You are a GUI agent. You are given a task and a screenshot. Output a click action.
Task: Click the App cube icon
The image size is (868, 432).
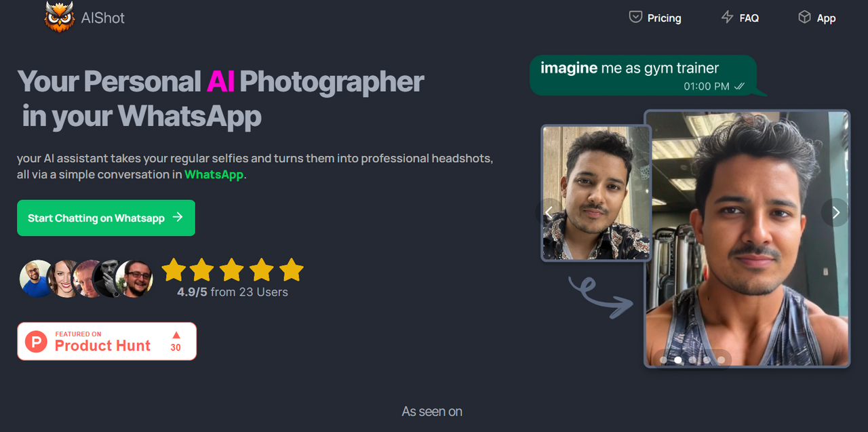[804, 17]
